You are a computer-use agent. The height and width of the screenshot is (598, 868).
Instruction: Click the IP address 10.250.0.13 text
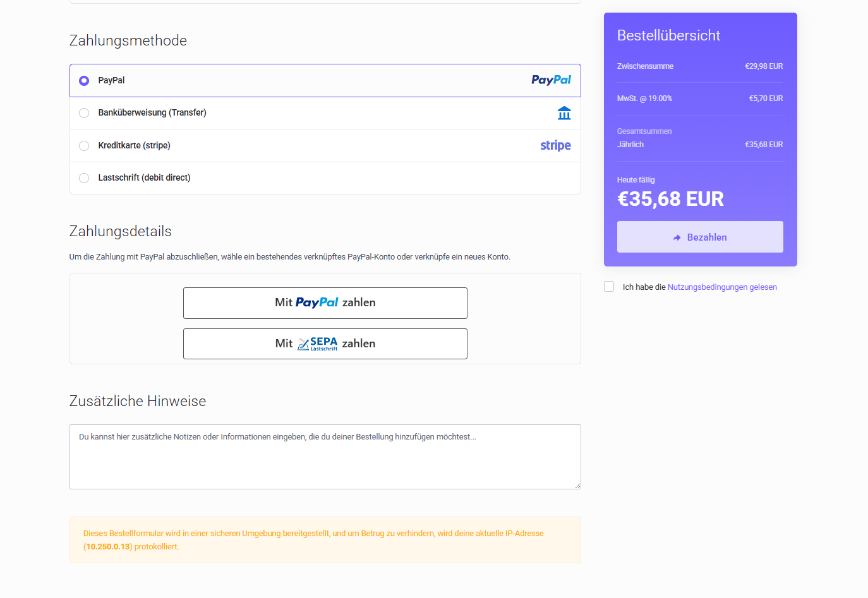(x=108, y=547)
